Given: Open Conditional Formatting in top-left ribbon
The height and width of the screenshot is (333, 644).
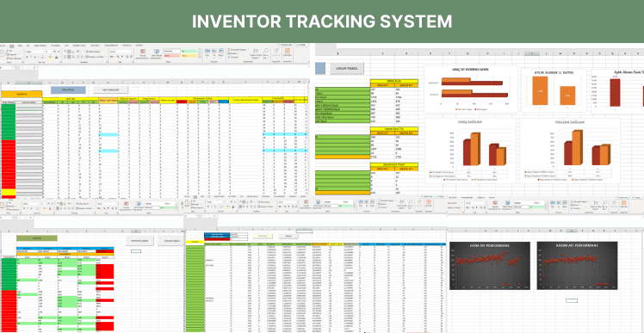Looking at the screenshot, I should coord(143,53).
